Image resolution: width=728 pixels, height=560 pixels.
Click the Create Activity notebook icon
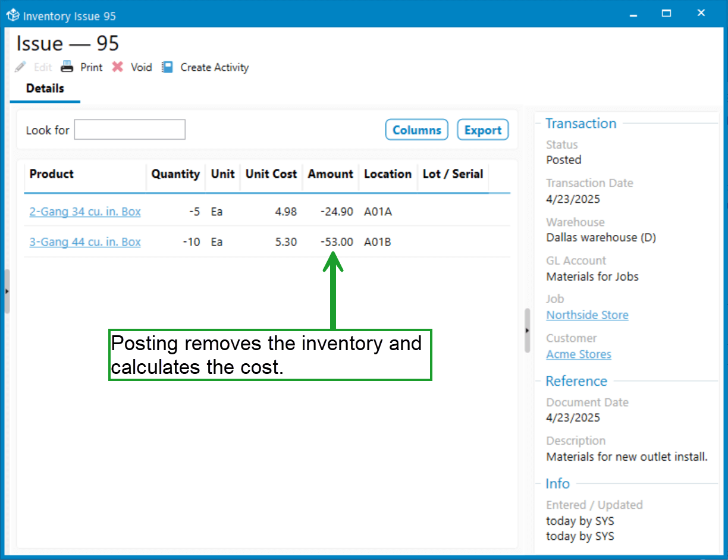(x=168, y=67)
